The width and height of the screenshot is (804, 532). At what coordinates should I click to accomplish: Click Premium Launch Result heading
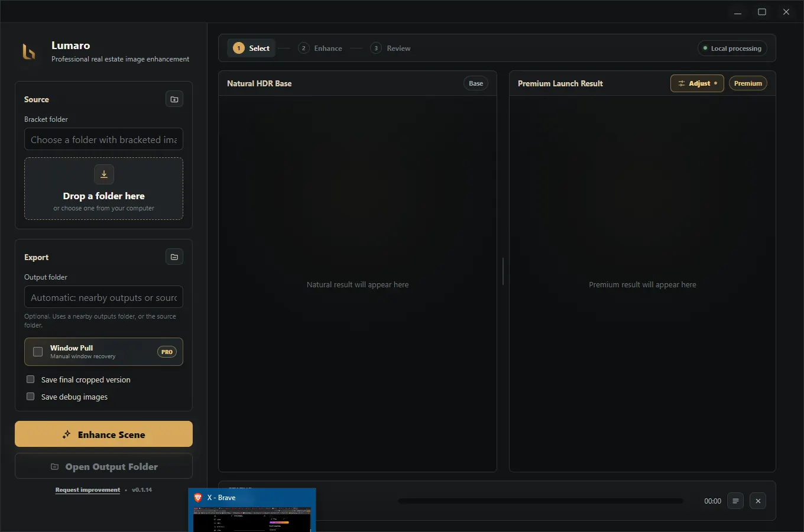tap(560, 83)
